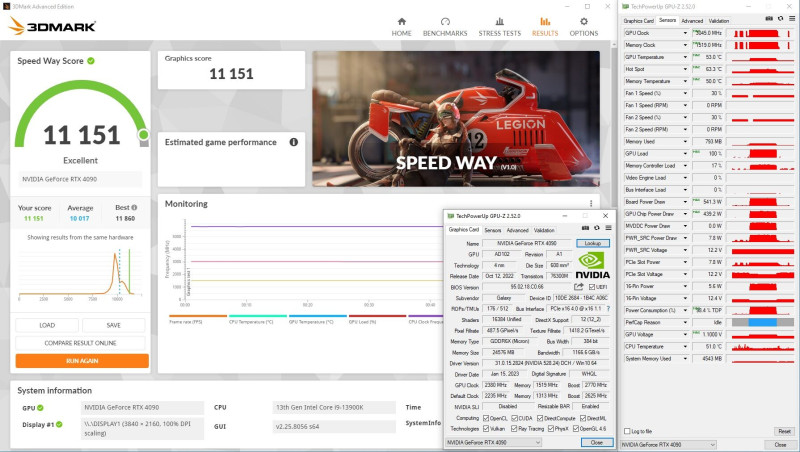Open GPU selector dropdown in Graphics Card window
The image size is (800, 452).
click(x=493, y=442)
